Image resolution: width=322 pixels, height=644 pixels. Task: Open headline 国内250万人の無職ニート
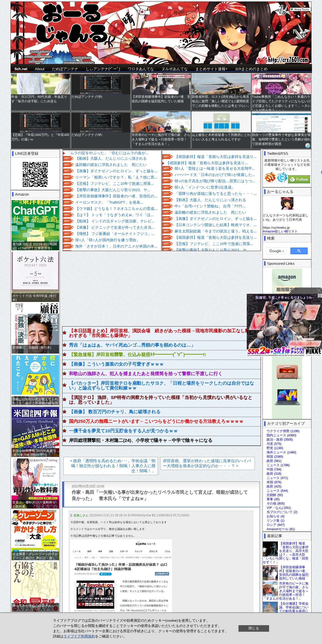click(156, 421)
